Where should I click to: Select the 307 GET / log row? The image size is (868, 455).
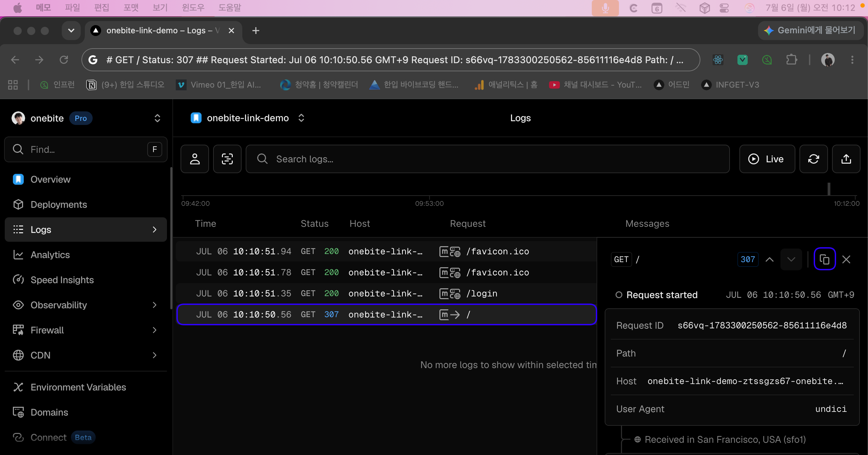coord(386,314)
